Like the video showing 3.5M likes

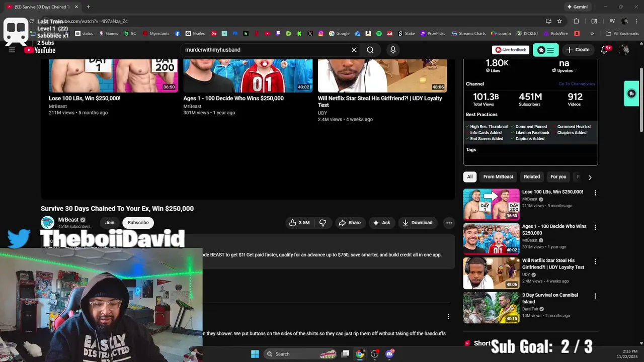[x=299, y=223]
